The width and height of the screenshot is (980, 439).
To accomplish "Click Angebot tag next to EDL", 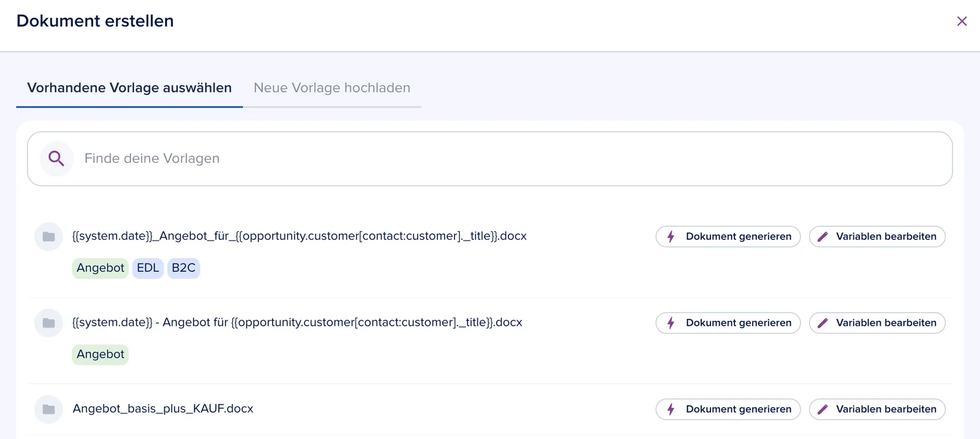I will [x=100, y=268].
